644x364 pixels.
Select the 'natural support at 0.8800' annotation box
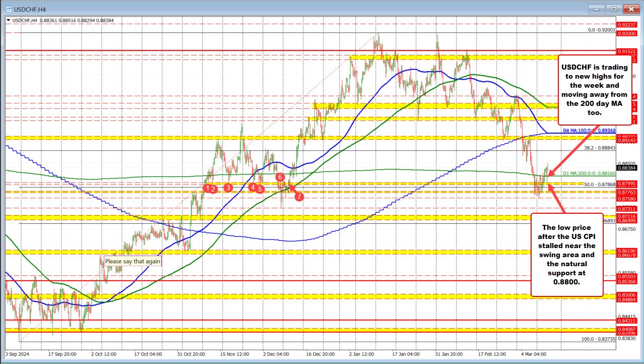click(x=567, y=252)
